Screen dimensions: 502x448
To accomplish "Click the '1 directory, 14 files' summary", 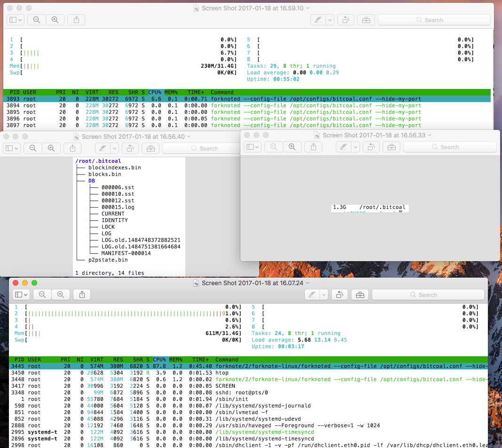I will point(110,273).
